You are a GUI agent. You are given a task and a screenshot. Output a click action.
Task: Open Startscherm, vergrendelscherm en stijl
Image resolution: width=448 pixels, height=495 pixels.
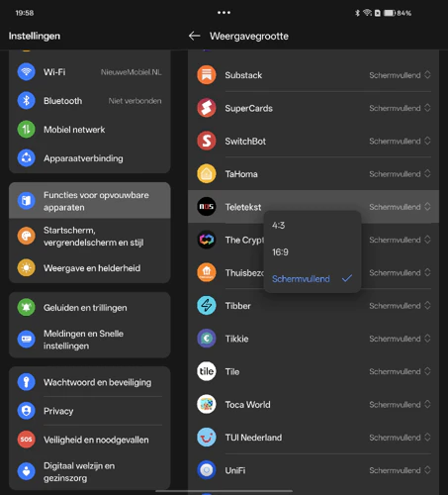click(x=93, y=237)
